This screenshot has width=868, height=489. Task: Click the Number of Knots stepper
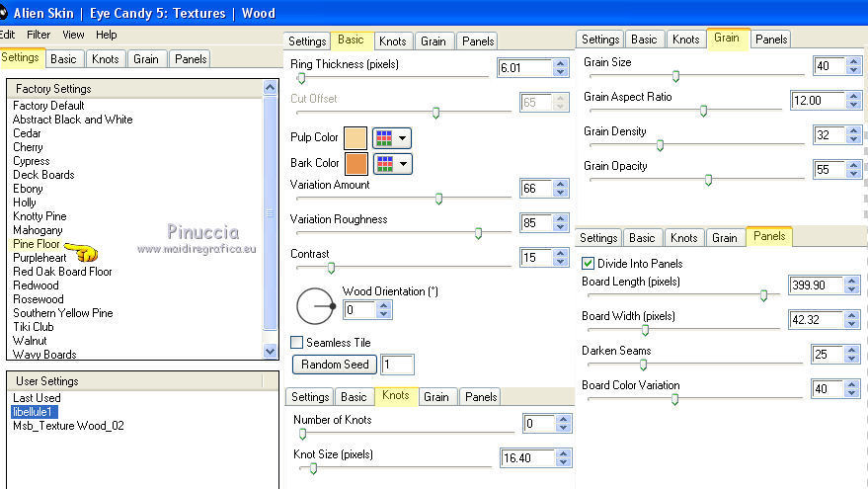(x=563, y=423)
